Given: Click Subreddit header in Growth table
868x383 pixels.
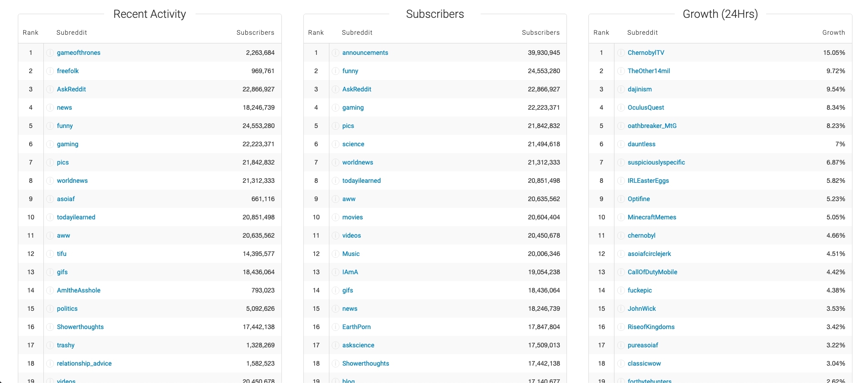Looking at the screenshot, I should (642, 32).
